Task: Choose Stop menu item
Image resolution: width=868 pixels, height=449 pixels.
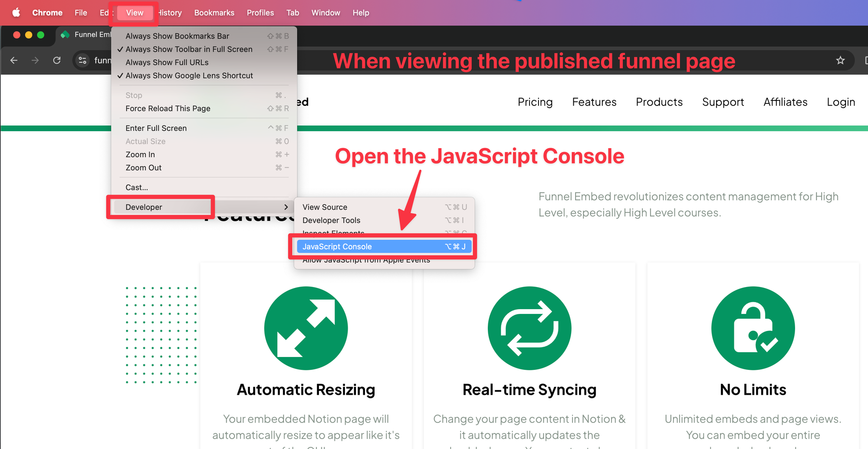Action: tap(204, 95)
